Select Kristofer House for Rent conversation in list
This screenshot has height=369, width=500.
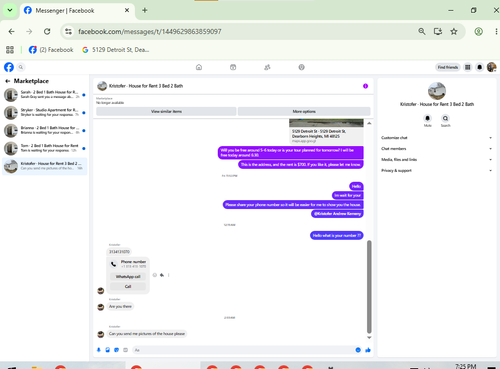coord(45,166)
